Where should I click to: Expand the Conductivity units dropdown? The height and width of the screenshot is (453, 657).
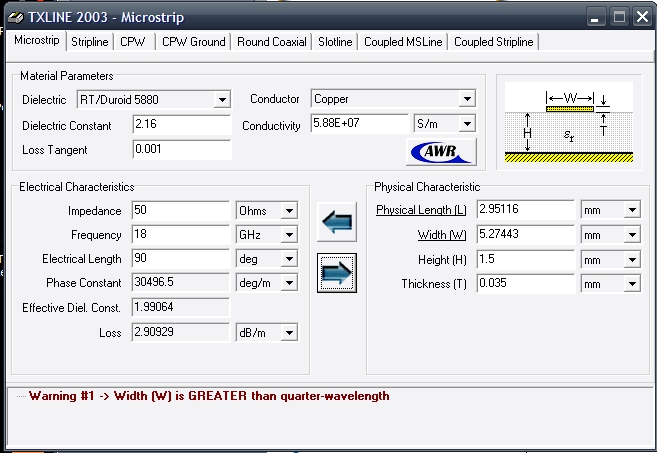coord(466,125)
